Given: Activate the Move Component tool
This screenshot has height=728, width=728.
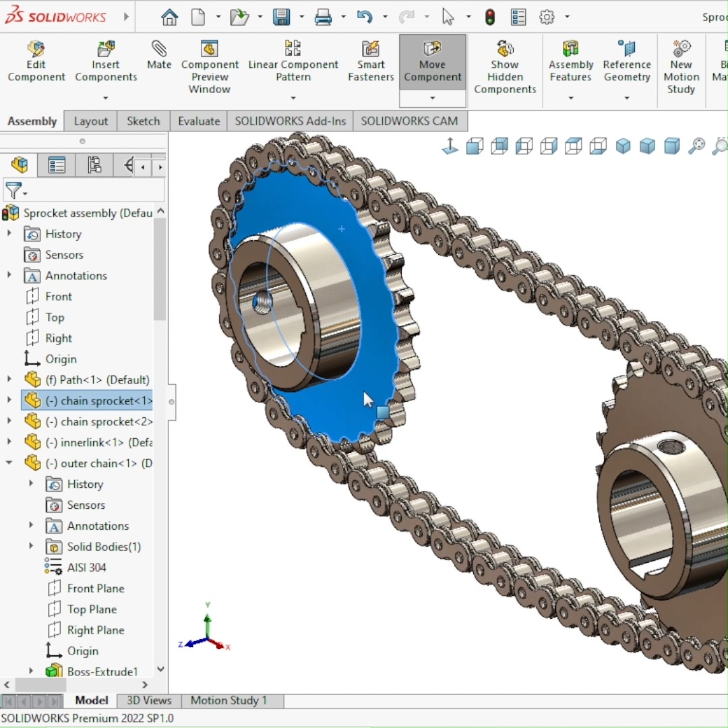Looking at the screenshot, I should [x=432, y=61].
